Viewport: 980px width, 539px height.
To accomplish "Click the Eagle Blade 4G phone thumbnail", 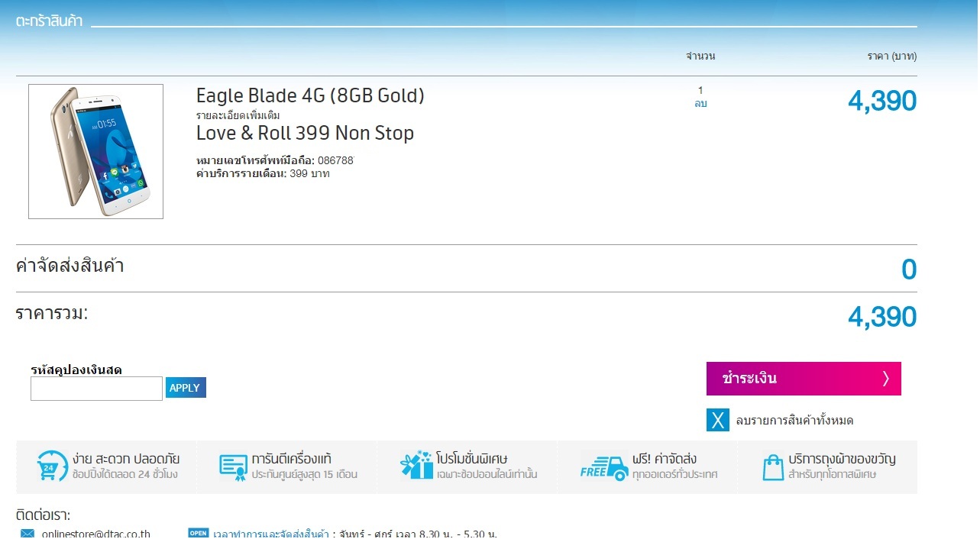I will tap(95, 151).
